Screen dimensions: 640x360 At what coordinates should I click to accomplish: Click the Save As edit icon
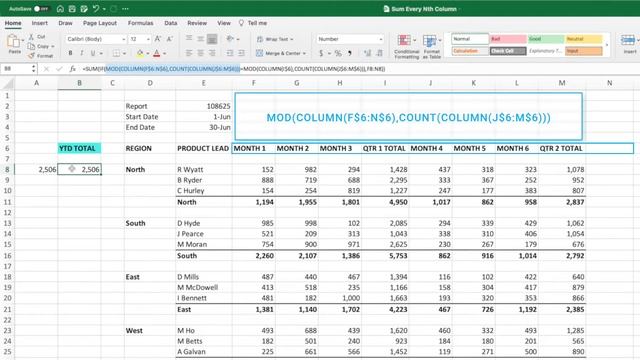pyautogui.click(x=84, y=9)
